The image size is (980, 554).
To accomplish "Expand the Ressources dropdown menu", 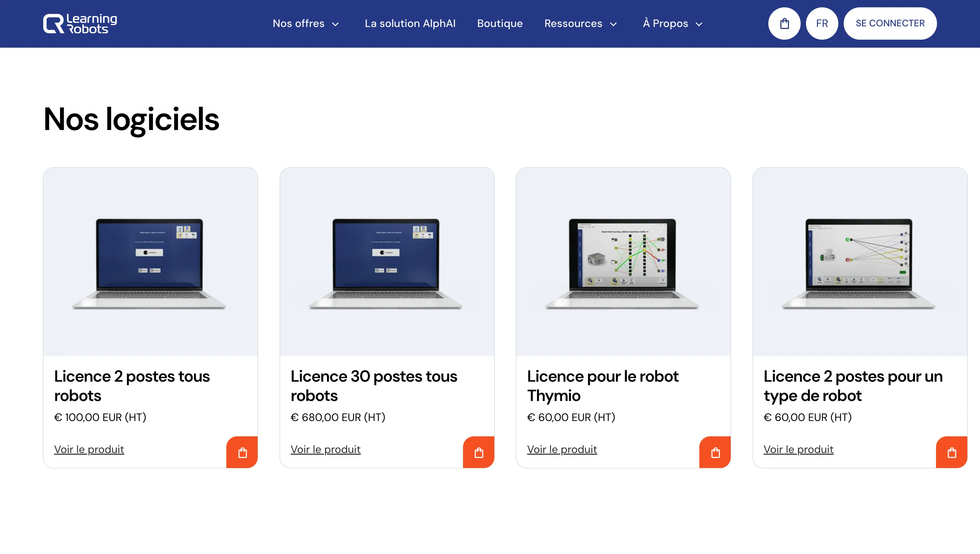I will tap(581, 24).
